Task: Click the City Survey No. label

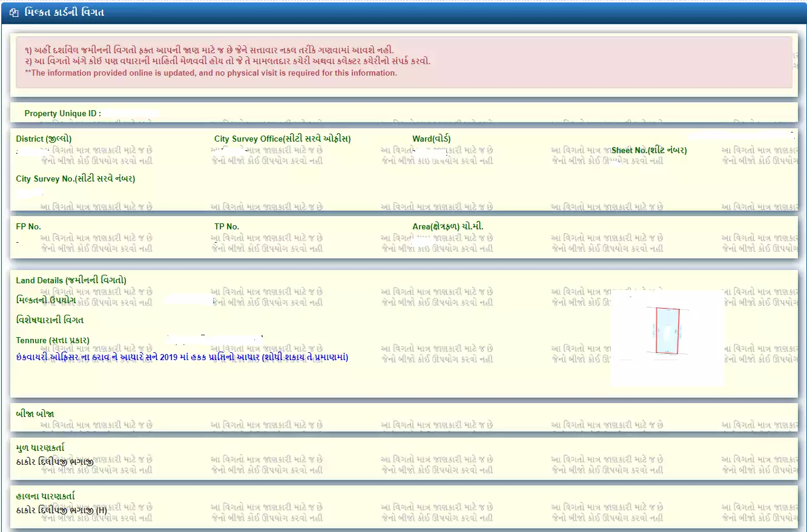Action: click(x=75, y=179)
